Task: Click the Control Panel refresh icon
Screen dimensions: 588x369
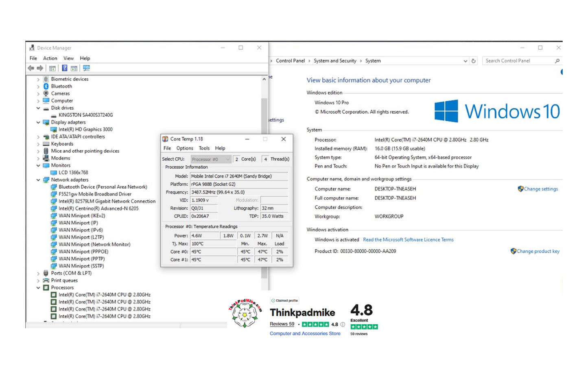Action: (x=473, y=61)
